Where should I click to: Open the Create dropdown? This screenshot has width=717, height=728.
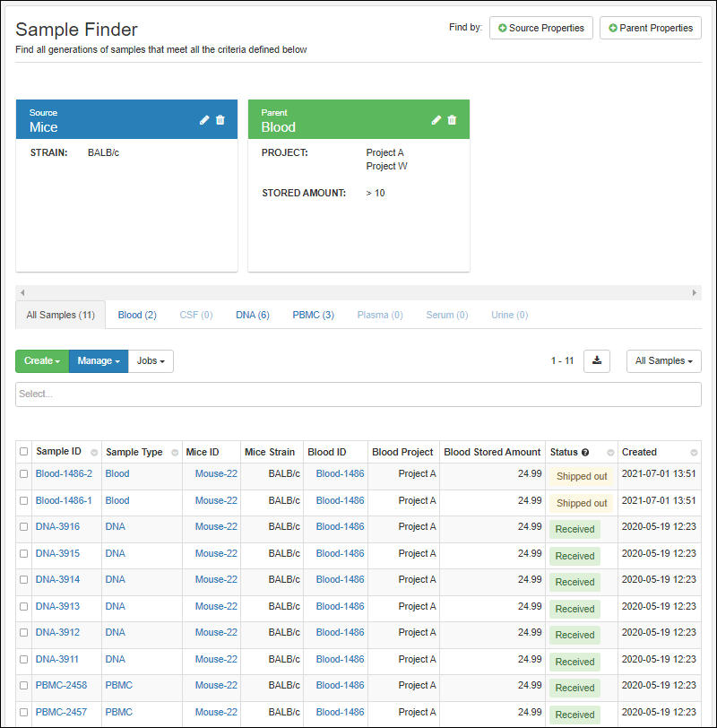[41, 360]
